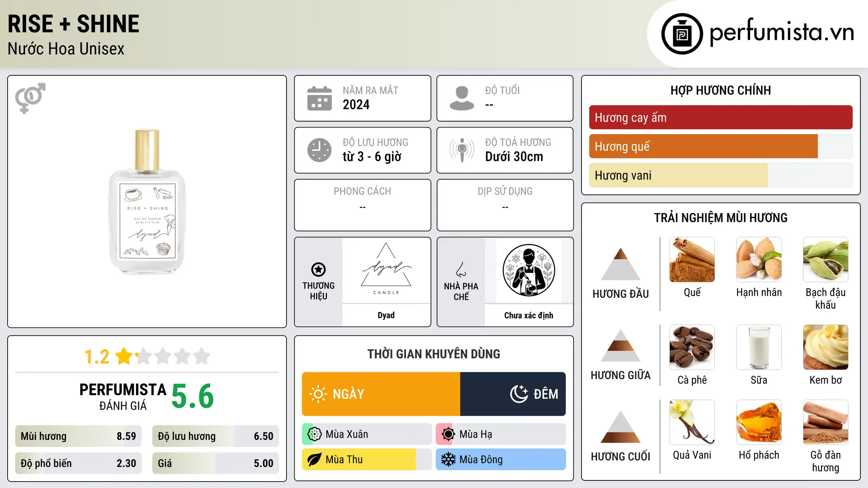Open the perfumer illustration for Chưa xác định
Screen dimensions: 868x488
(x=529, y=270)
